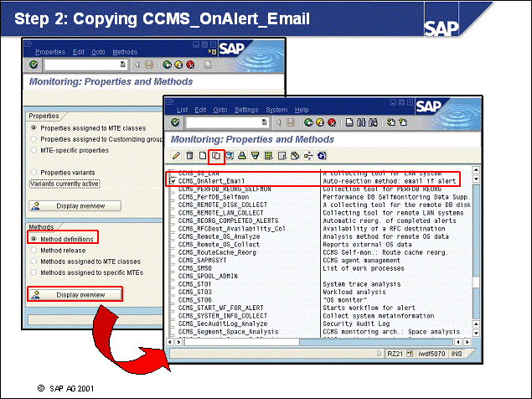532x399 pixels.
Task: Click the pencil Change icon
Action: click(176, 156)
